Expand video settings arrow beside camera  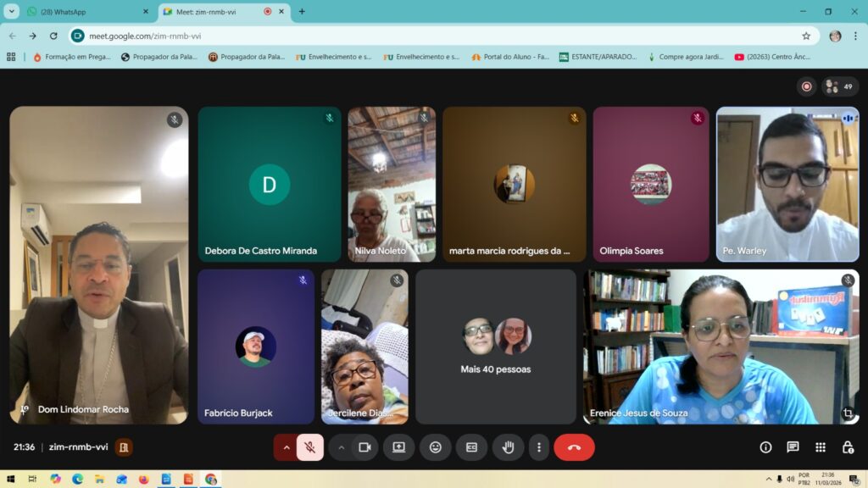(341, 447)
